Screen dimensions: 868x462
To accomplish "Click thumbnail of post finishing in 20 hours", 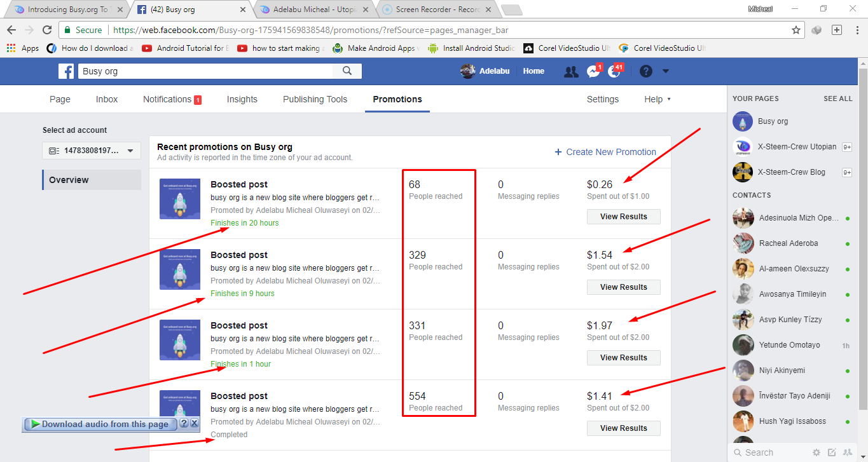I will click(180, 199).
